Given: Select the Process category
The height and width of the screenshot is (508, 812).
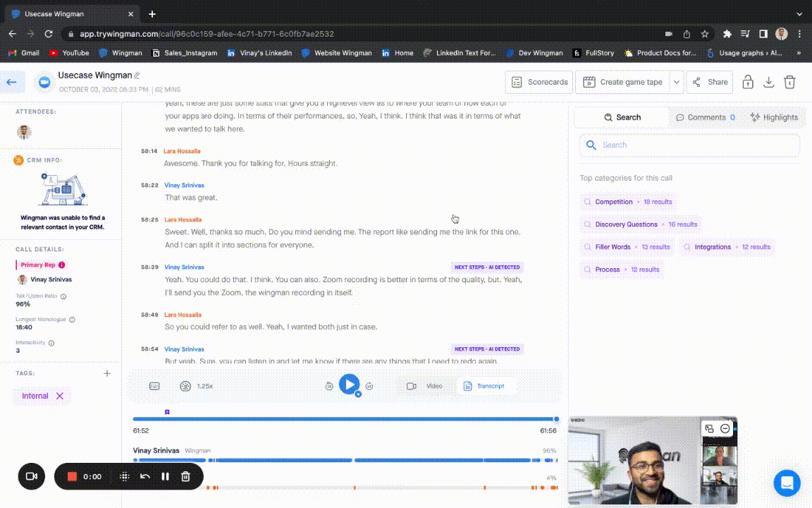Looking at the screenshot, I should [622, 270].
